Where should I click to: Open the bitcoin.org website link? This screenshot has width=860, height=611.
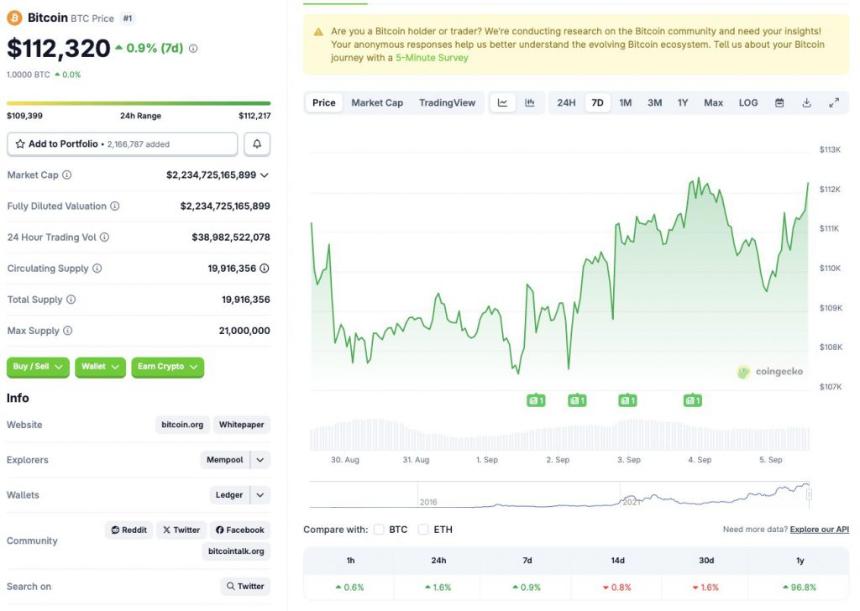click(182, 425)
